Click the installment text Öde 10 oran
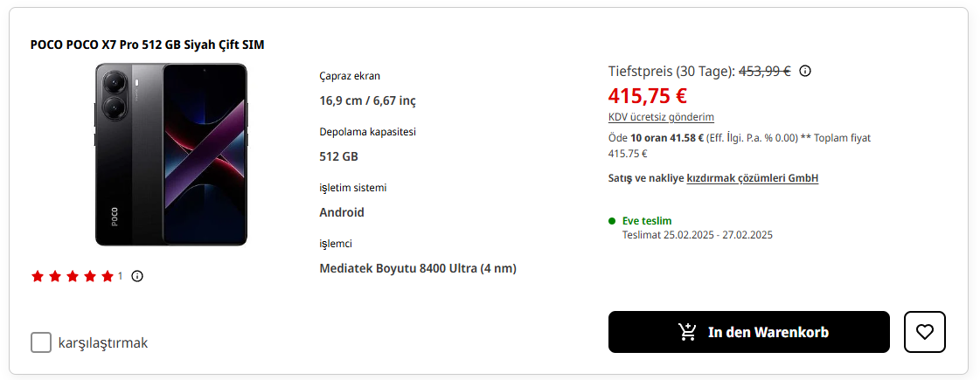 tap(656, 137)
